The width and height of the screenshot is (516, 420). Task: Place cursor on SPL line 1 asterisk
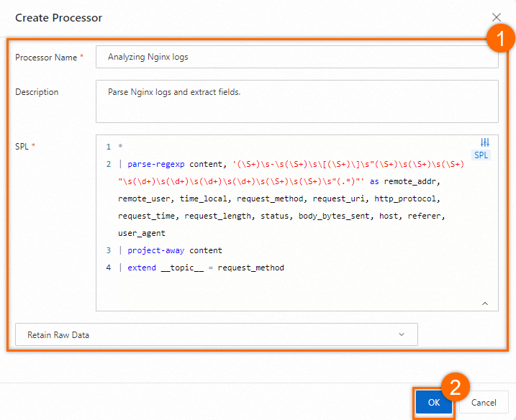[x=120, y=147]
